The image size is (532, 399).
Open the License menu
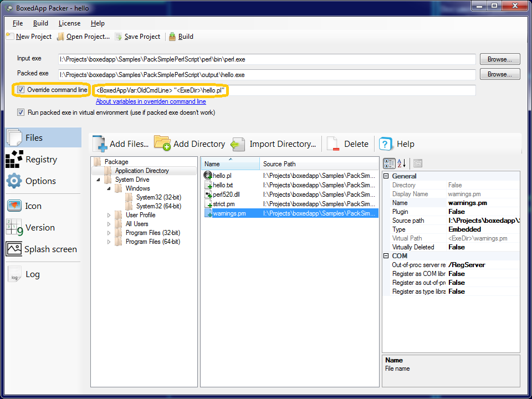click(69, 23)
